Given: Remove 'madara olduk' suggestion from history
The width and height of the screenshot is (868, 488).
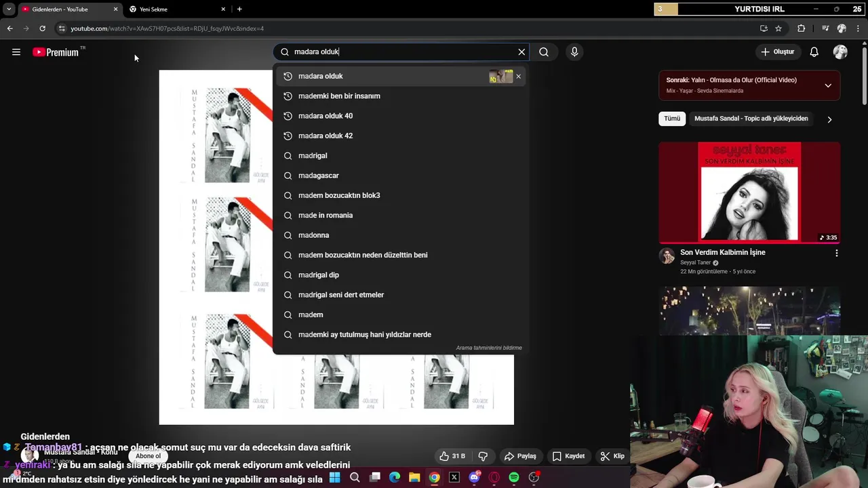Looking at the screenshot, I should coord(519,76).
